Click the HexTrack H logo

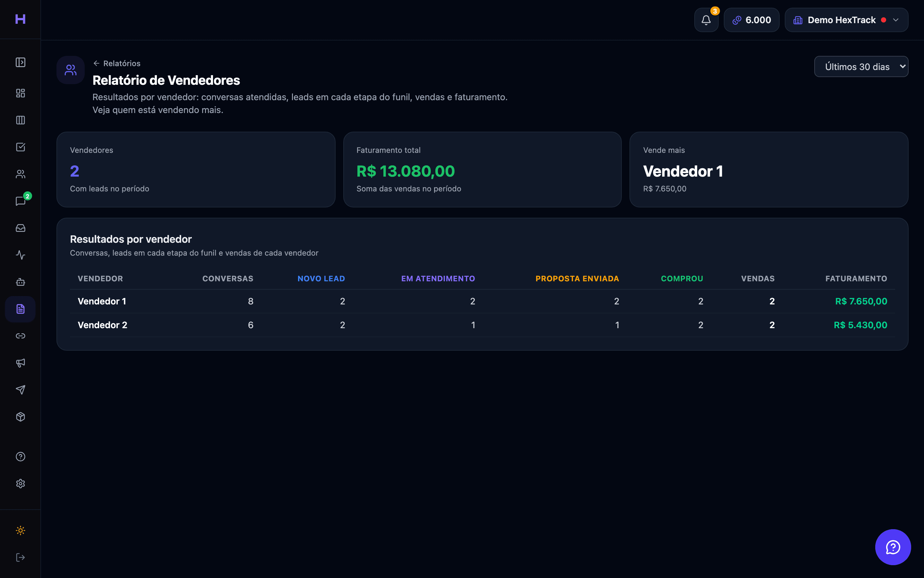coord(20,19)
